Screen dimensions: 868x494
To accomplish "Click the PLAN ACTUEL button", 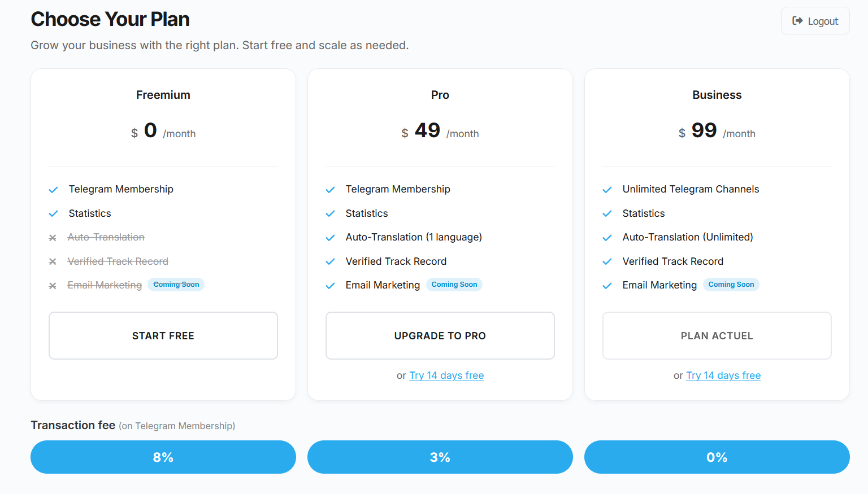I will (717, 335).
